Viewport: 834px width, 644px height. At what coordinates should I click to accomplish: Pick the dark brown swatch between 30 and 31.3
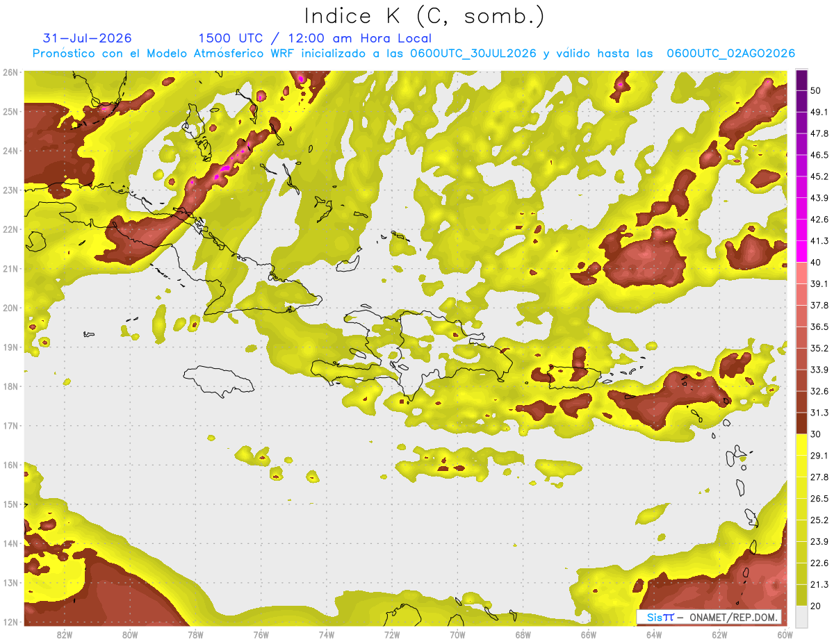tap(801, 423)
